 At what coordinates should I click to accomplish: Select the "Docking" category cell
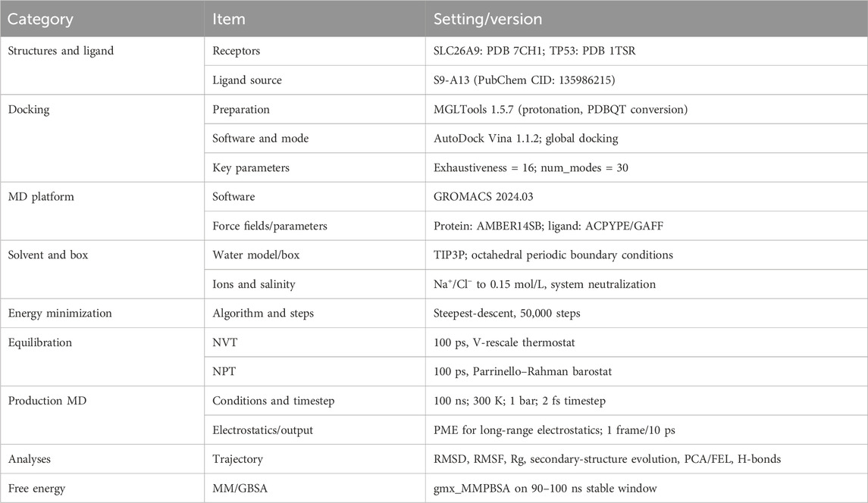coord(30,109)
